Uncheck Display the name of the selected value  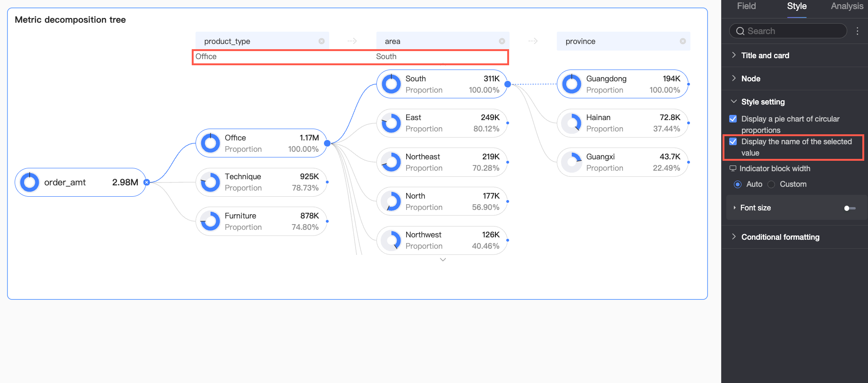pos(733,141)
